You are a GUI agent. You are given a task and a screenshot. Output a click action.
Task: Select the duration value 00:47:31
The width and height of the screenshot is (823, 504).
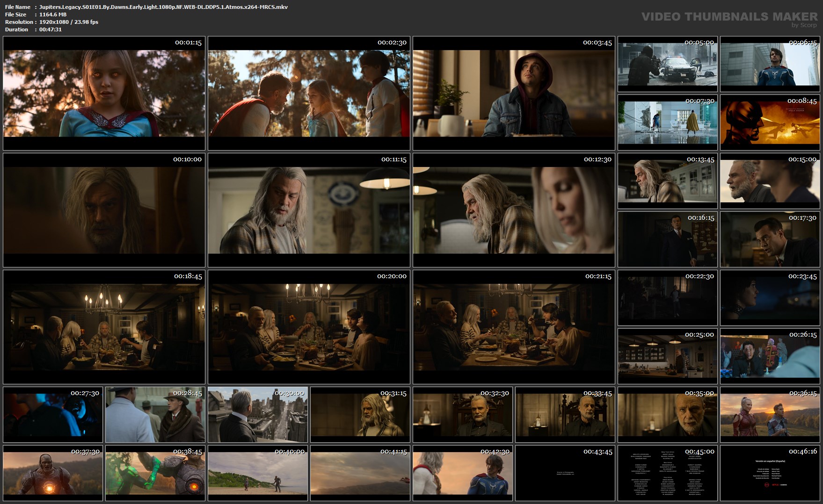51,29
